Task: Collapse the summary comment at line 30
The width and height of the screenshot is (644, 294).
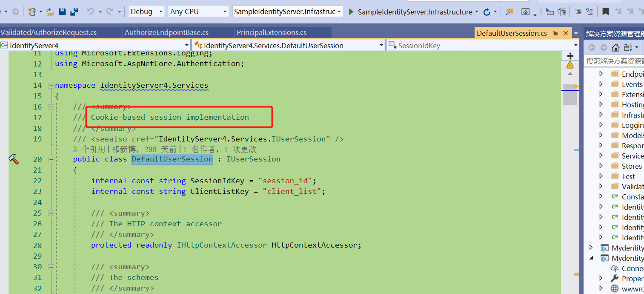Action: (x=51, y=267)
